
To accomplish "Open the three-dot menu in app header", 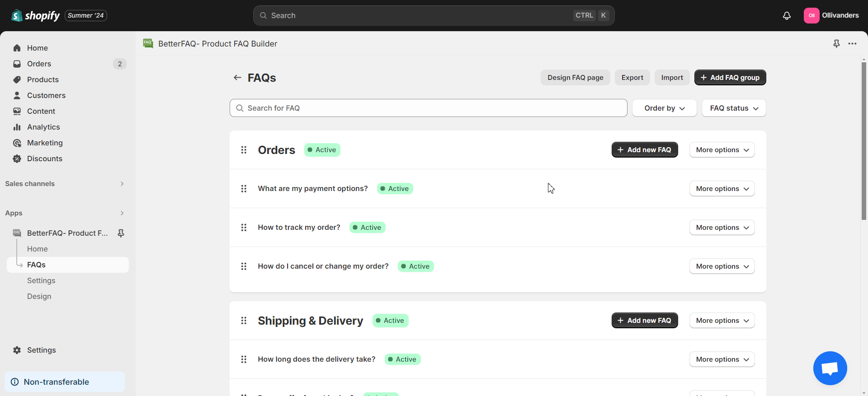I will 852,44.
